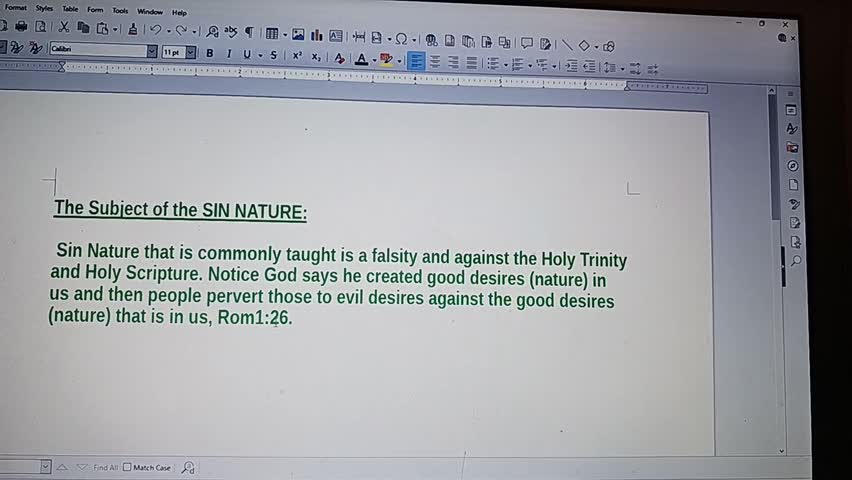Click the Undo arrow icon
The width and height of the screenshot is (852, 480).
point(156,30)
